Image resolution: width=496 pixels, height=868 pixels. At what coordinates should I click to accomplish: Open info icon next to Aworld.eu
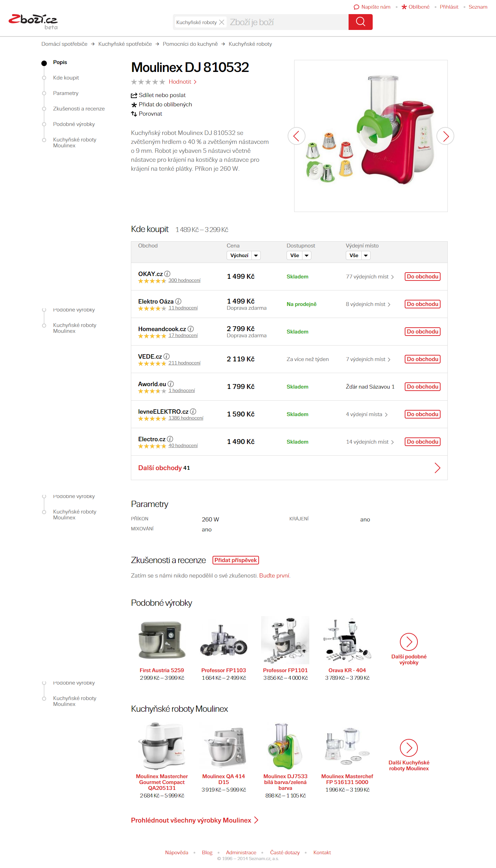coord(170,384)
